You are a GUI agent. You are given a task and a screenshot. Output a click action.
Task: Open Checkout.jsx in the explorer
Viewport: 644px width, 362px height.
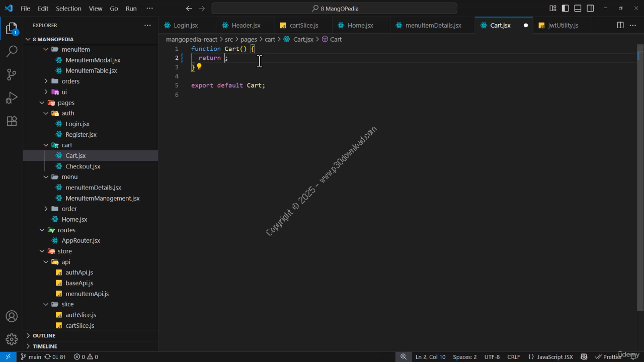pyautogui.click(x=83, y=166)
